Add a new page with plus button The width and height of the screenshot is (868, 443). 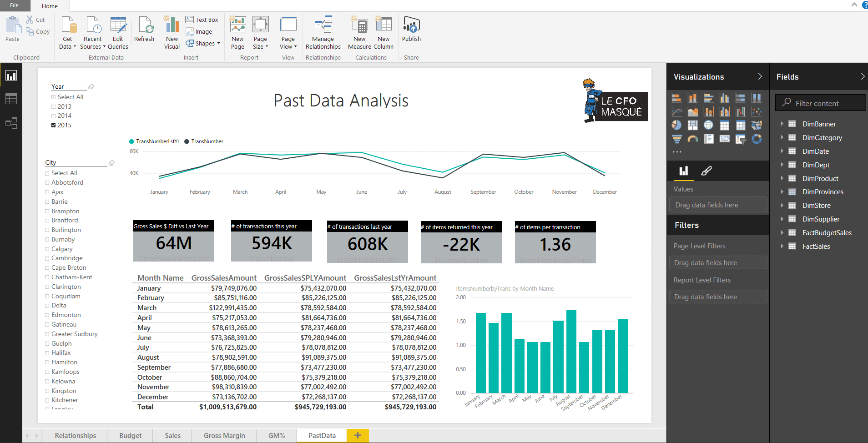coord(358,435)
